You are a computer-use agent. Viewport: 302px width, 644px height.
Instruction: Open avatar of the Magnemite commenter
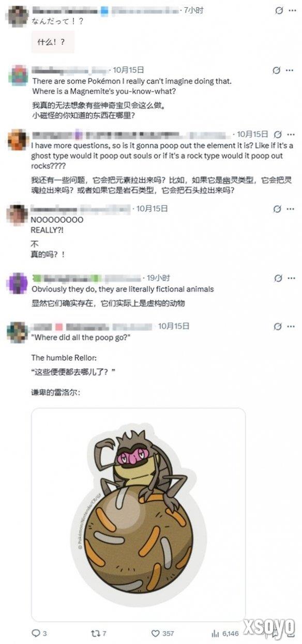(x=18, y=75)
